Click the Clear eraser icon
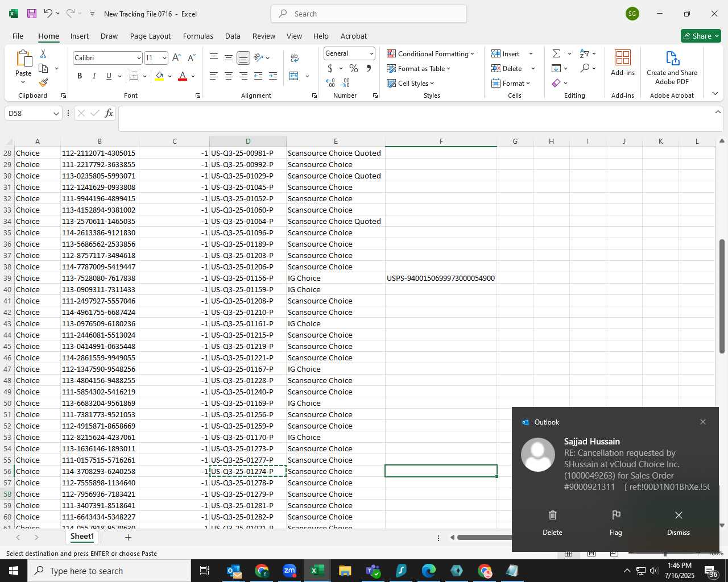 tap(556, 83)
